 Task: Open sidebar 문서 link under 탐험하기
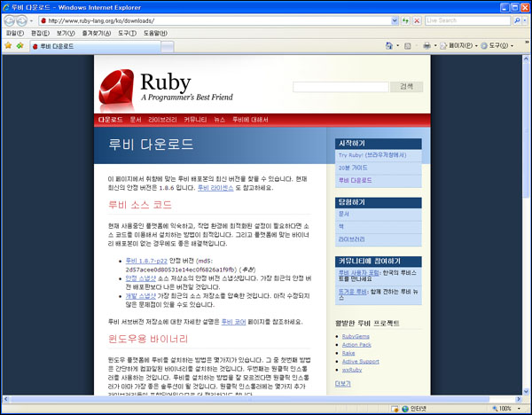point(344,214)
